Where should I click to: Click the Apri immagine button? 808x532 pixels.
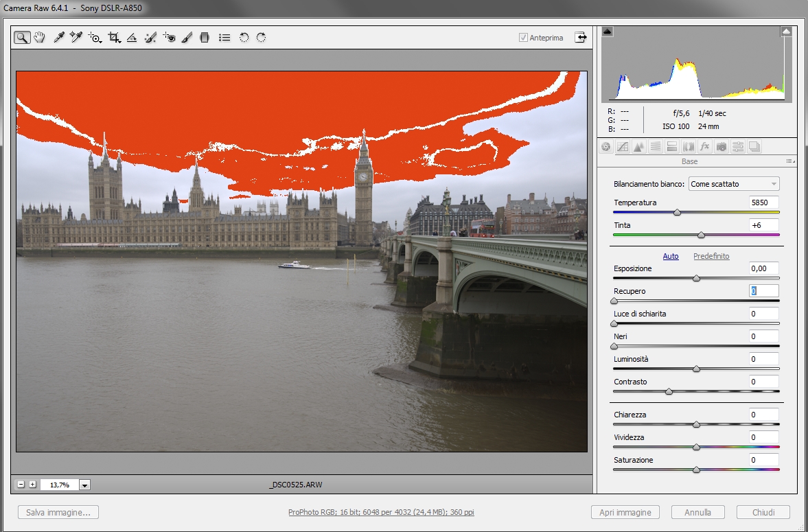[x=625, y=512]
